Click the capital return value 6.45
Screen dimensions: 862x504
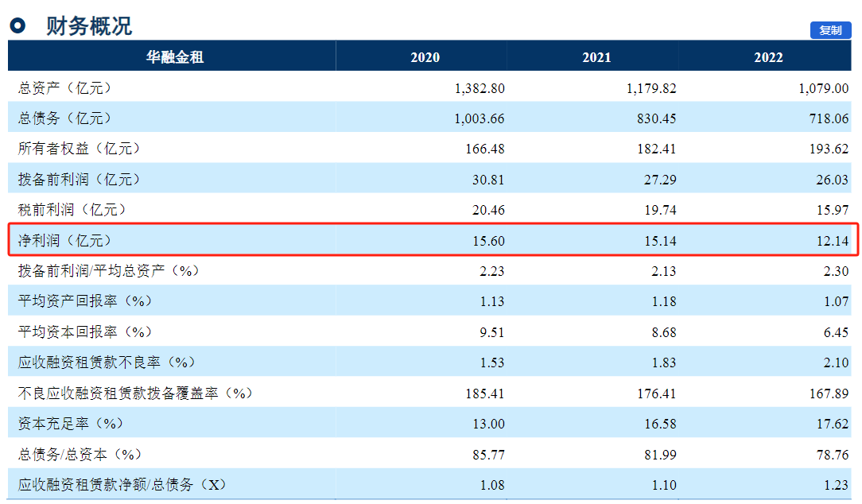pos(837,332)
